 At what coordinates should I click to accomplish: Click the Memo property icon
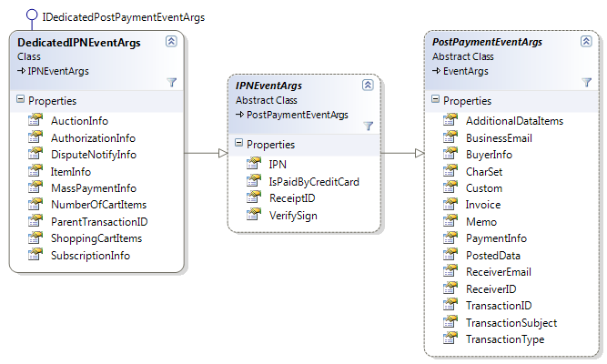(x=450, y=221)
